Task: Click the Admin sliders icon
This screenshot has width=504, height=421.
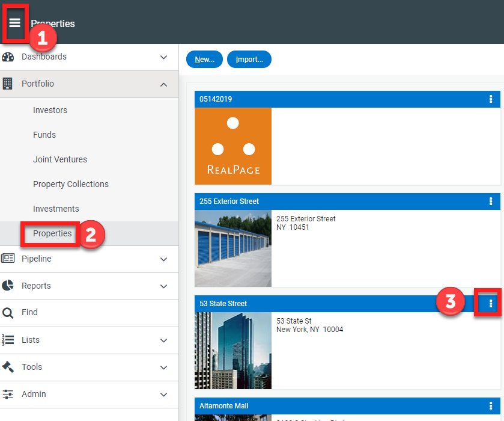Action: pyautogui.click(x=8, y=394)
